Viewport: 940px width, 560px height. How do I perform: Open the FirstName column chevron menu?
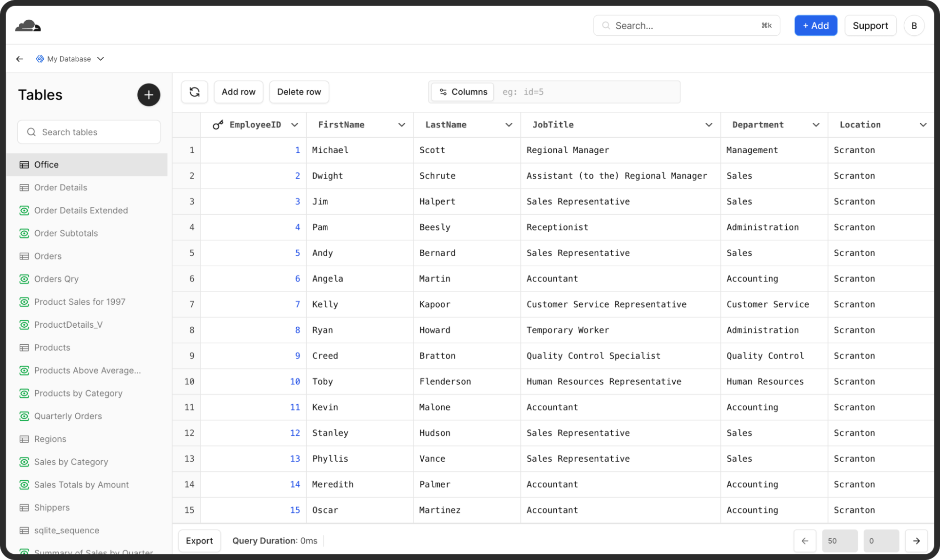pos(401,125)
